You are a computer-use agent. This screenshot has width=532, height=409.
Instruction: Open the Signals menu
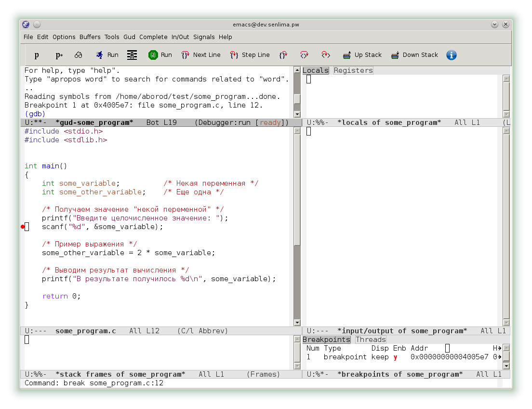(204, 37)
